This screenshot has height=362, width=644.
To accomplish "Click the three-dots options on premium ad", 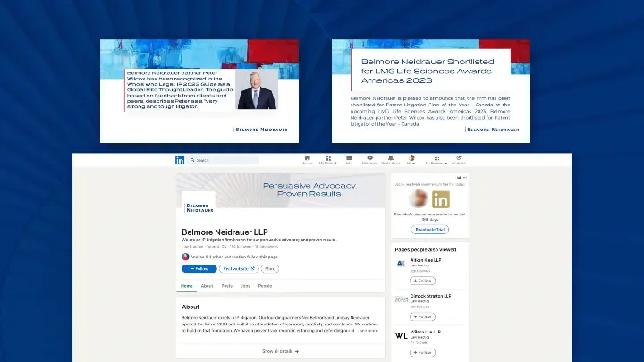I will tap(465, 178).
